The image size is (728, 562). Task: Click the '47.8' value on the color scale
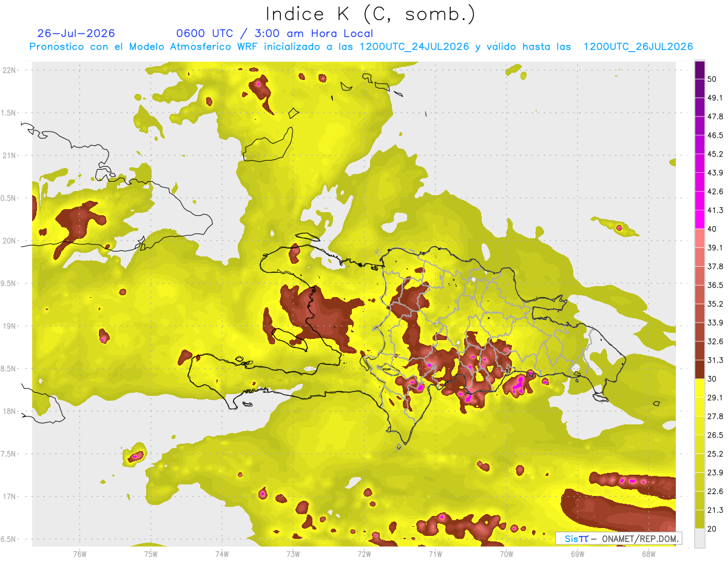[x=715, y=116]
